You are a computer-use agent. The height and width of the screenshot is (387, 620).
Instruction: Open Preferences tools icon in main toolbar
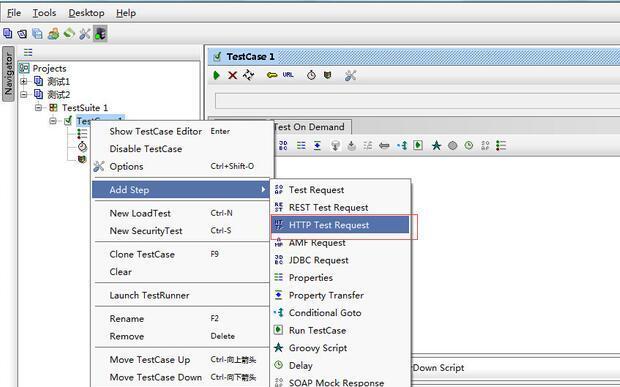coord(85,34)
